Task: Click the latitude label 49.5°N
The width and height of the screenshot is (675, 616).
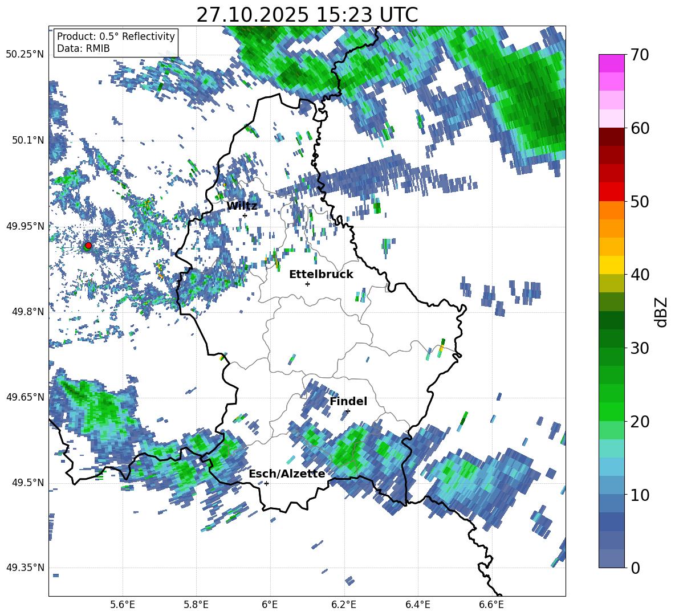Action: tap(27, 483)
